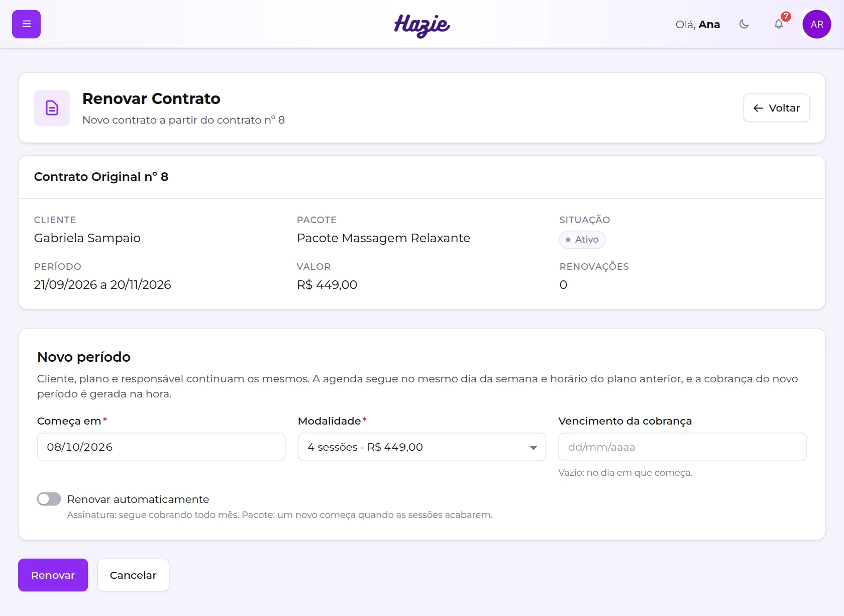
Task: Click the contract document icon
Action: [x=52, y=108]
